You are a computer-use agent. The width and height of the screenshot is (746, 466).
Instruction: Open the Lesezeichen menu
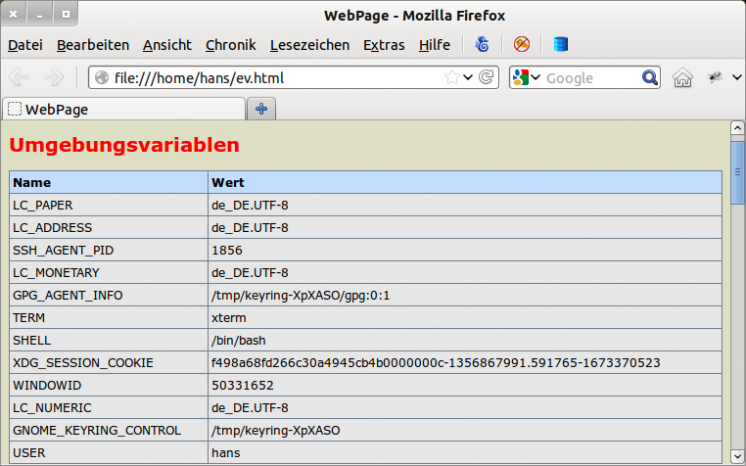coord(310,45)
